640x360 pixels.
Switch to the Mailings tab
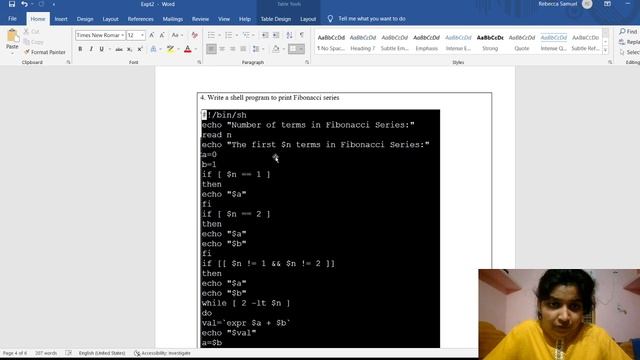[x=173, y=19]
